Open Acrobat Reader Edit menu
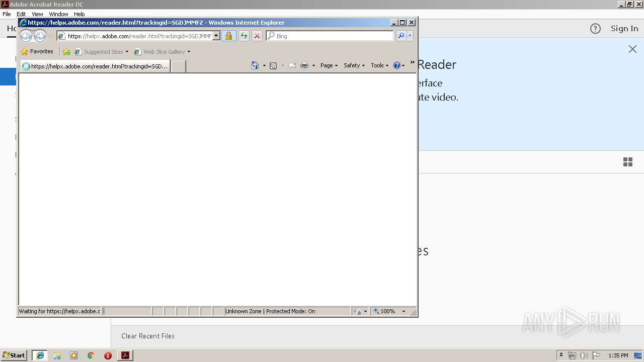Viewport: 644px width, 362px height. point(21,14)
